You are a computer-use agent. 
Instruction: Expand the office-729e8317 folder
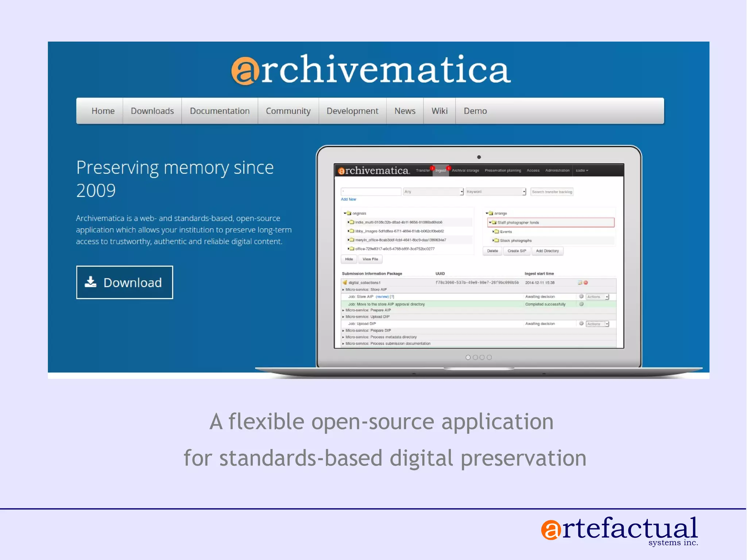click(x=348, y=248)
